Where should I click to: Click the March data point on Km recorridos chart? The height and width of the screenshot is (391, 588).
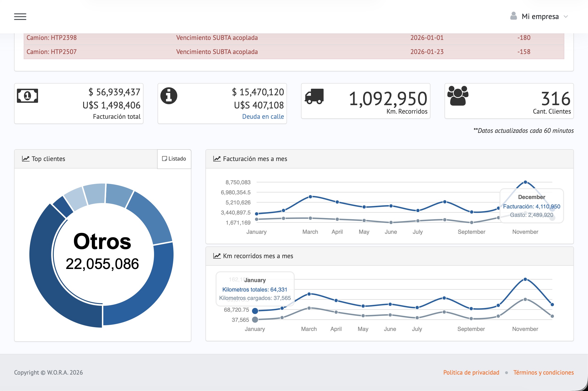tap(309, 294)
